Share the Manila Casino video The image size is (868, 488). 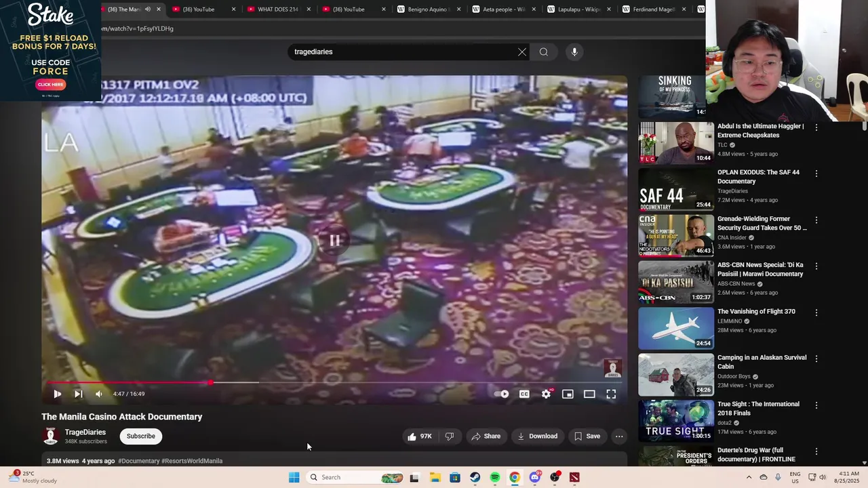tap(486, 436)
